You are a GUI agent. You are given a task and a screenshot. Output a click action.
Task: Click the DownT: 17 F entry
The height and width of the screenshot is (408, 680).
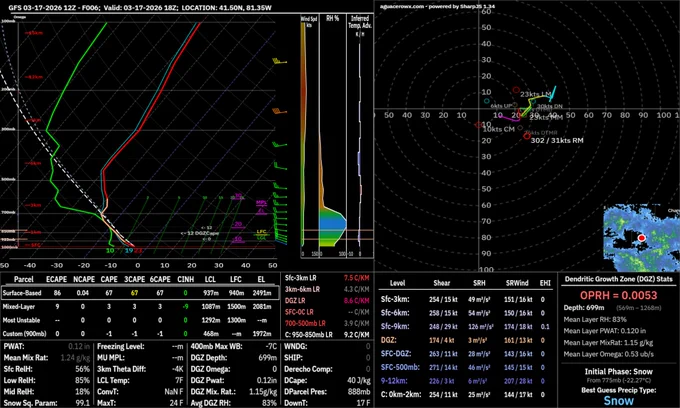pos(327,403)
